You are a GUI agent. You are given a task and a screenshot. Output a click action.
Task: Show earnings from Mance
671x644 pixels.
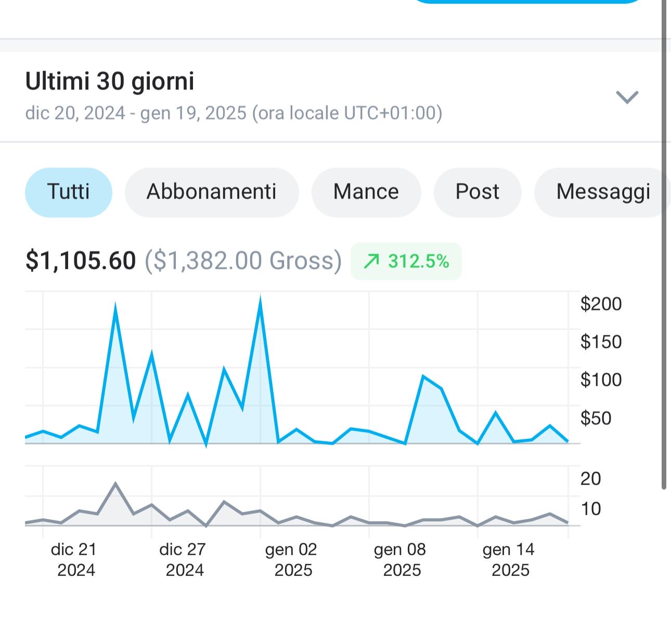pyautogui.click(x=366, y=192)
